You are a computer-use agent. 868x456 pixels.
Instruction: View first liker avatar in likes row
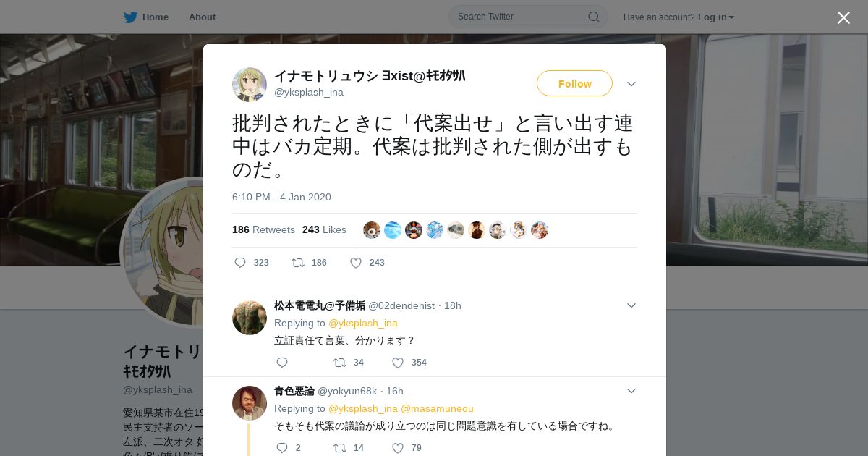pos(372,230)
